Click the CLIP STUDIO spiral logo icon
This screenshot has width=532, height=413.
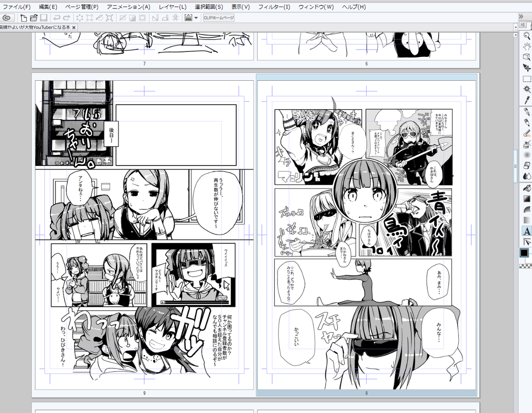pyautogui.click(x=7, y=18)
